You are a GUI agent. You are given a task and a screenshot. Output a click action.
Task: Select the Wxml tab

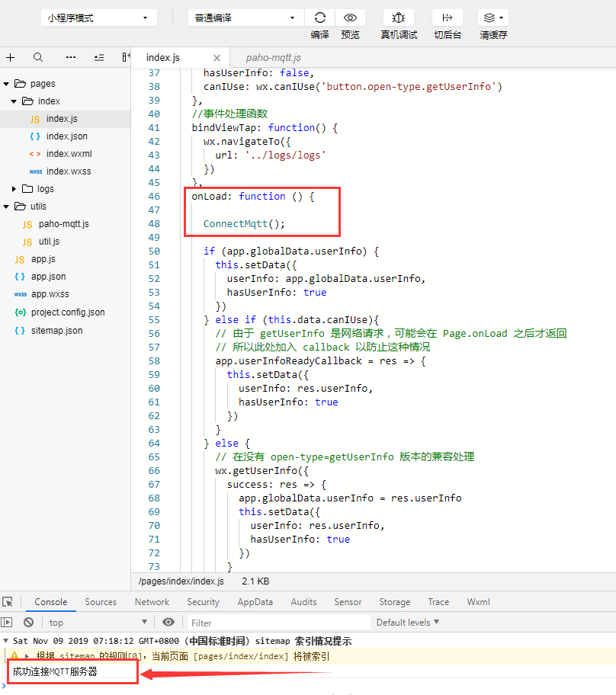click(479, 602)
